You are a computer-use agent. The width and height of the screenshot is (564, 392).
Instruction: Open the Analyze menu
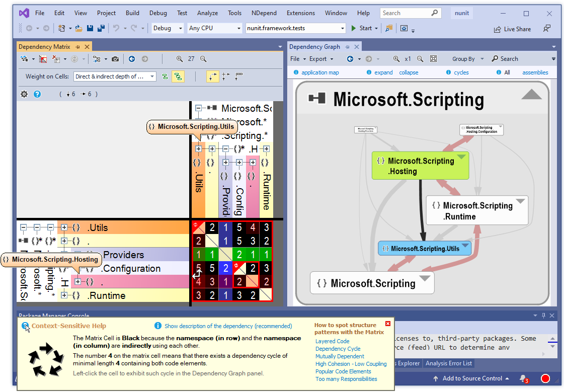tap(208, 13)
